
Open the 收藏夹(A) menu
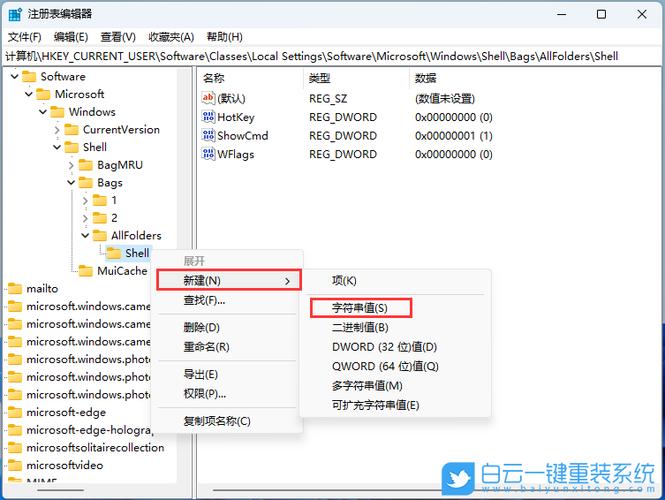click(171, 37)
